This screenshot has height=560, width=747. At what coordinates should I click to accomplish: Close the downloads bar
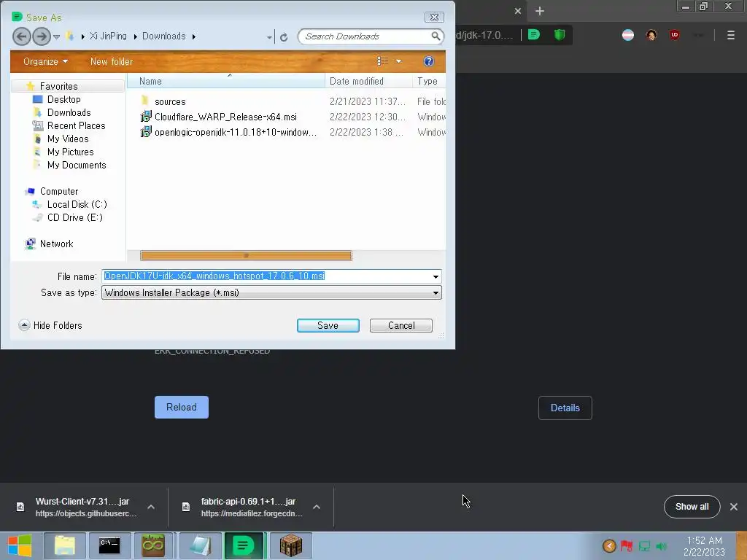734,507
